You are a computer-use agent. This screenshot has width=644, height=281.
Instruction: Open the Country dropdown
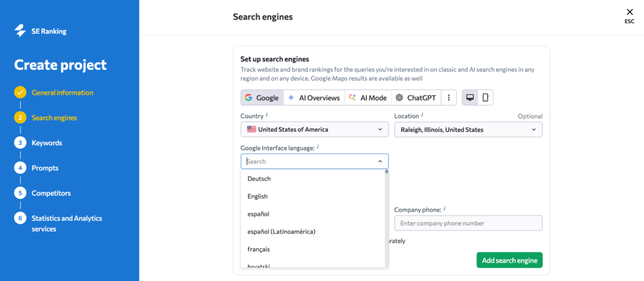click(314, 129)
